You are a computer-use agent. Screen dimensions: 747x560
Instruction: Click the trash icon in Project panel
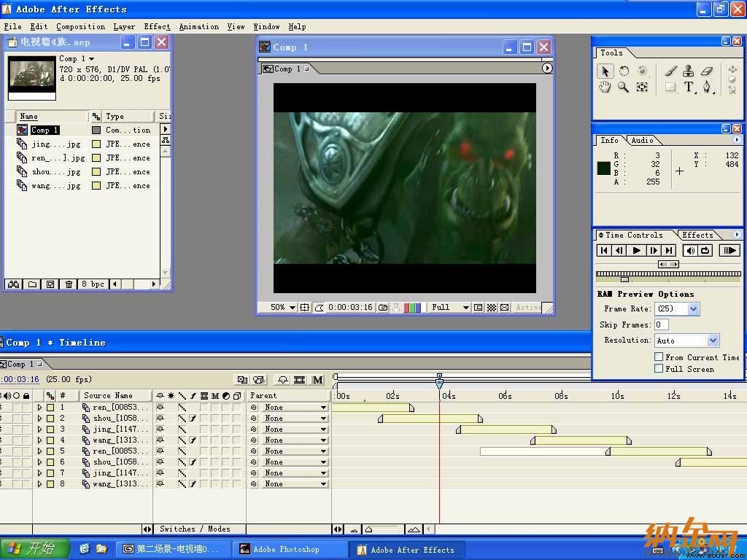pos(69,284)
